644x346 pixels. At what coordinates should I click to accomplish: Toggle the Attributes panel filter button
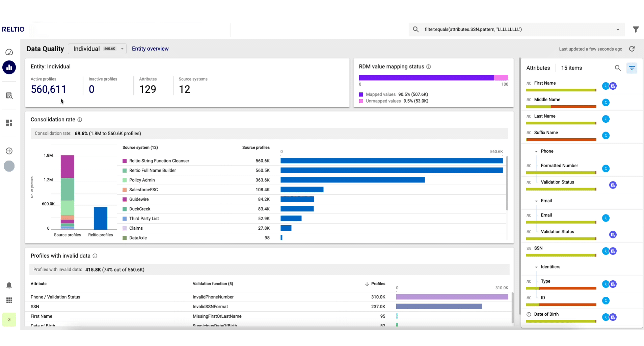click(632, 68)
